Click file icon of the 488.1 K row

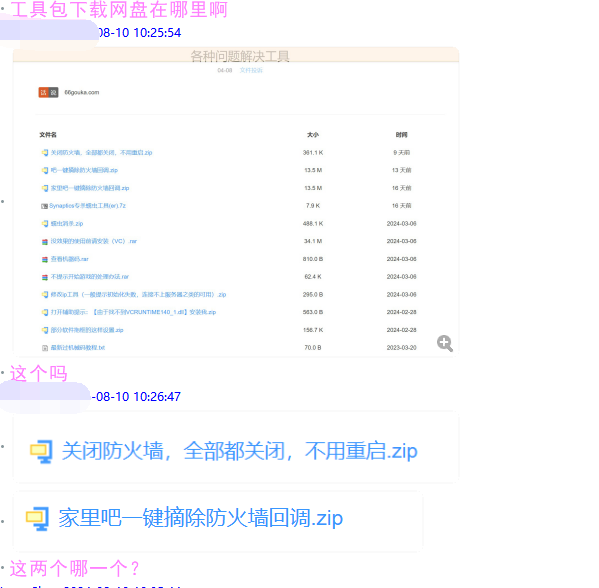click(45, 224)
